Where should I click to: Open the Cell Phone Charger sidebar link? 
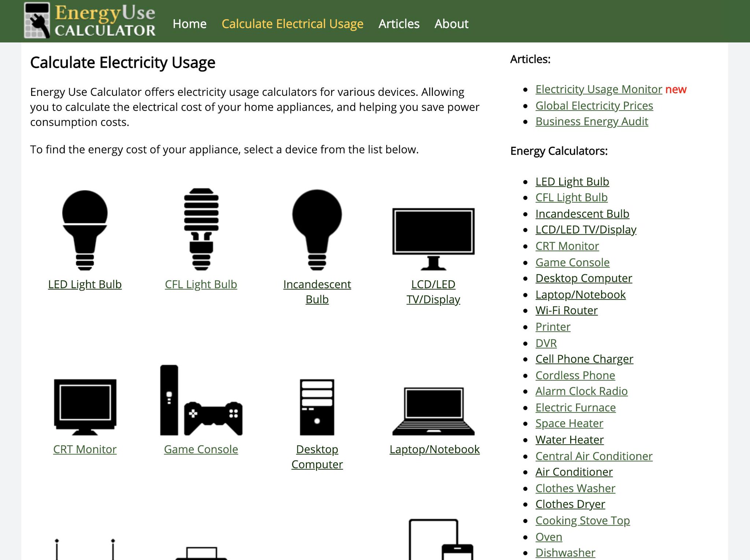pos(584,359)
